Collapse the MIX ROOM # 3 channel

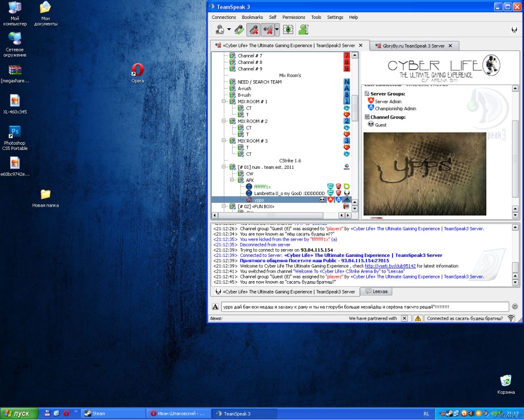[x=224, y=141]
